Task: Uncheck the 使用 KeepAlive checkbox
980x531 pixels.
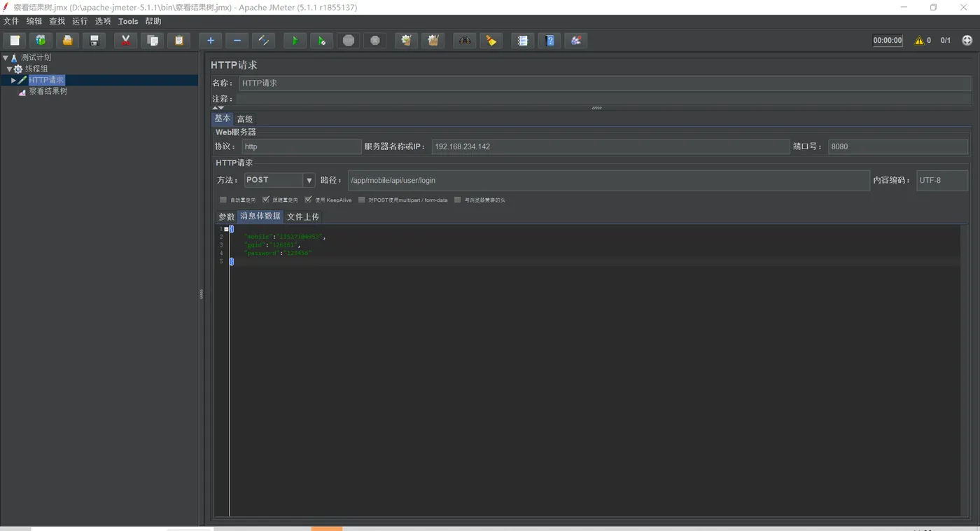Action: [308, 200]
